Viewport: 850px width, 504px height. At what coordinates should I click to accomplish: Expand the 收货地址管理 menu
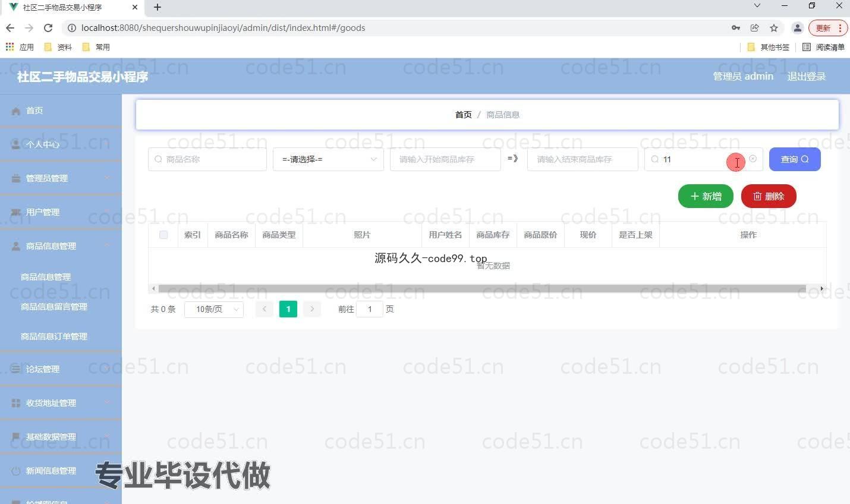[x=61, y=403]
